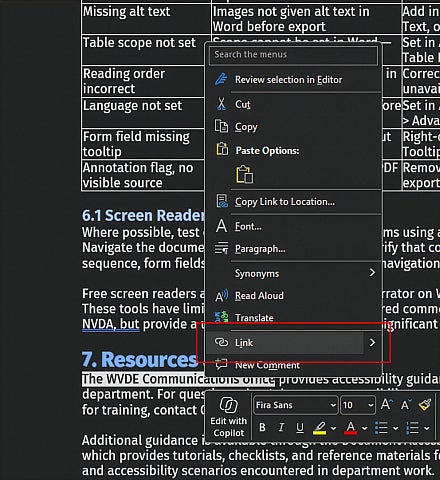Open the font color dropdown arrow
Viewport: 440px width, 480px height.
point(364,428)
